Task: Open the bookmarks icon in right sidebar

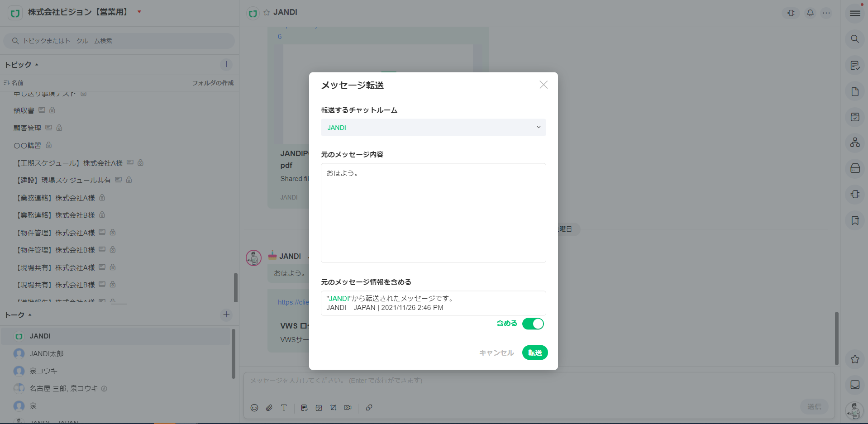Action: click(855, 220)
